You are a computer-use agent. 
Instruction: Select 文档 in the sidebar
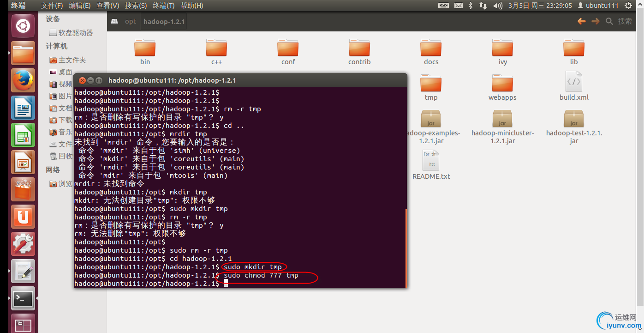tap(62, 108)
